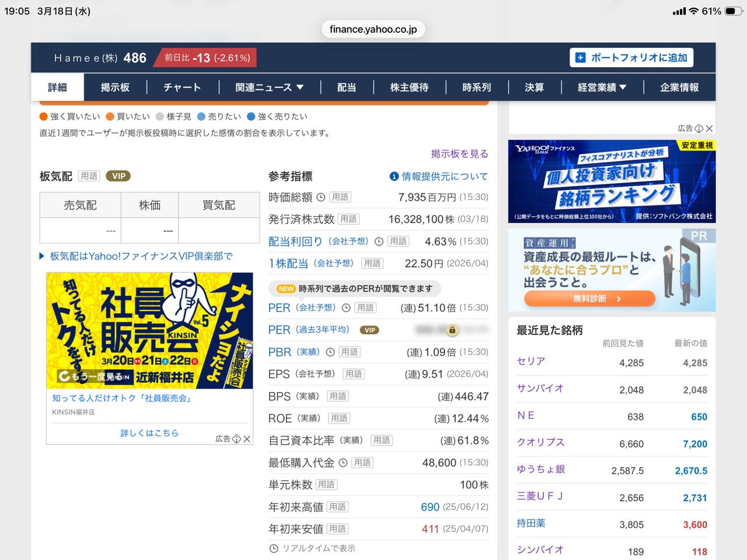The height and width of the screenshot is (560, 747).
Task: Switch to the 掲示板 tab
Action: tap(114, 87)
